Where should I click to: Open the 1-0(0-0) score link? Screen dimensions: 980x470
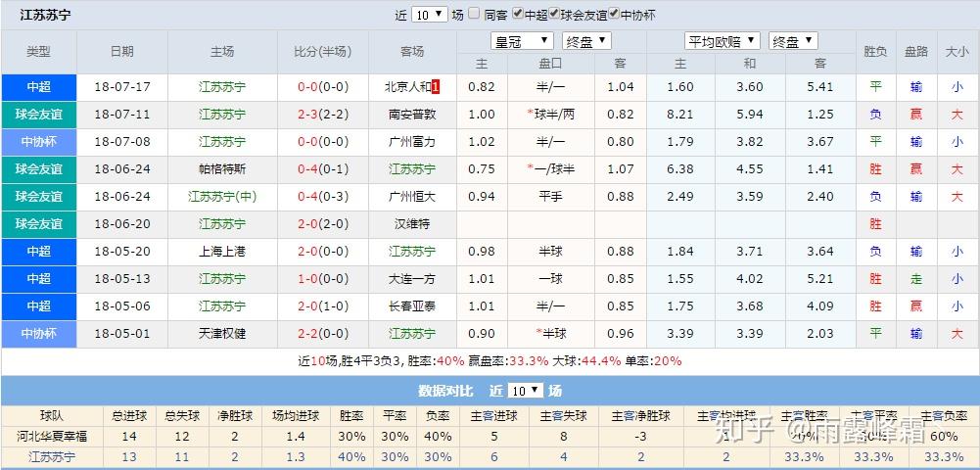pos(322,279)
